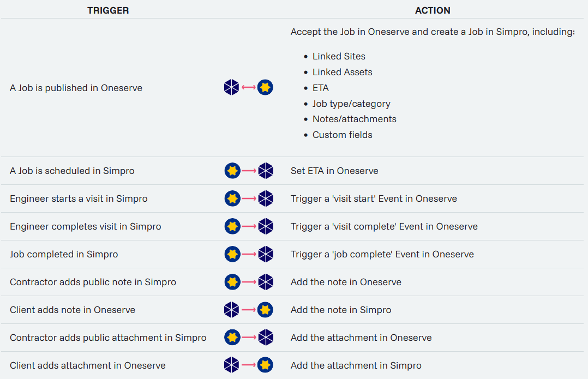
Task: Click the 'Linked Sites' bullet item
Action: click(339, 56)
